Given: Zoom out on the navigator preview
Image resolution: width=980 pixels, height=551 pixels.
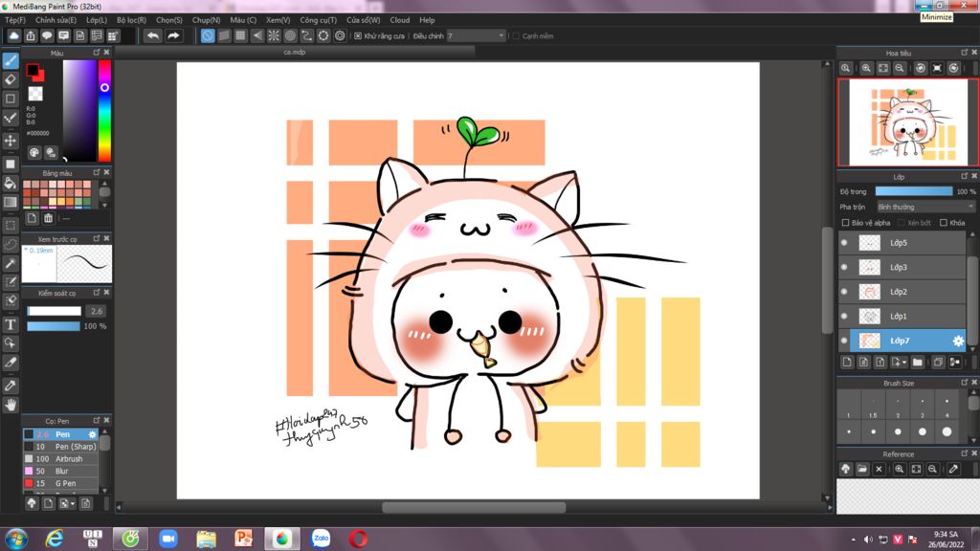Looking at the screenshot, I should 900,68.
